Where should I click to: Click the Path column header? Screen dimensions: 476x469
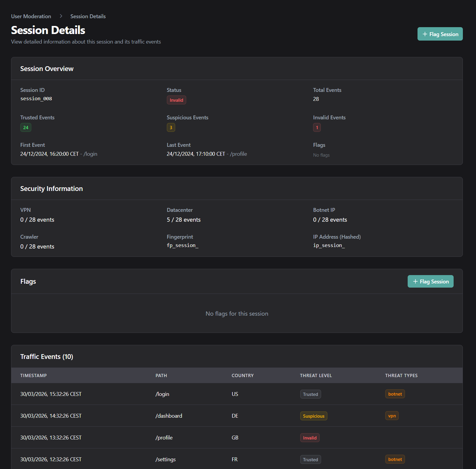(161, 376)
